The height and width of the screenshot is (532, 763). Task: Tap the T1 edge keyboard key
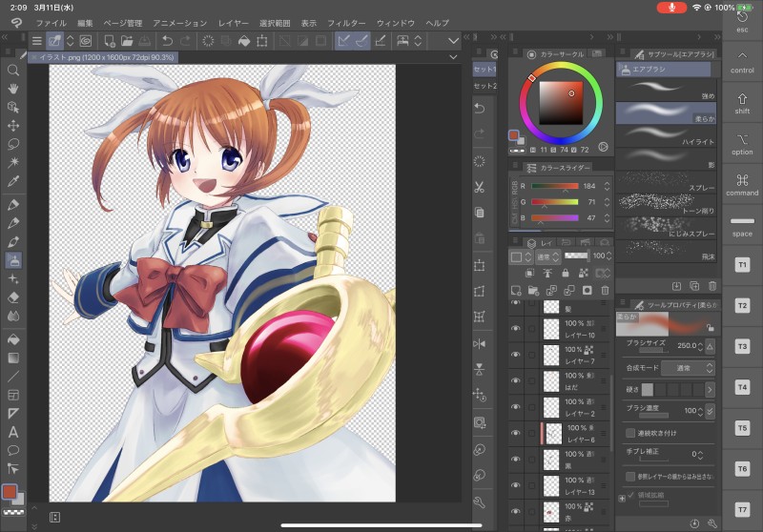[x=742, y=265]
